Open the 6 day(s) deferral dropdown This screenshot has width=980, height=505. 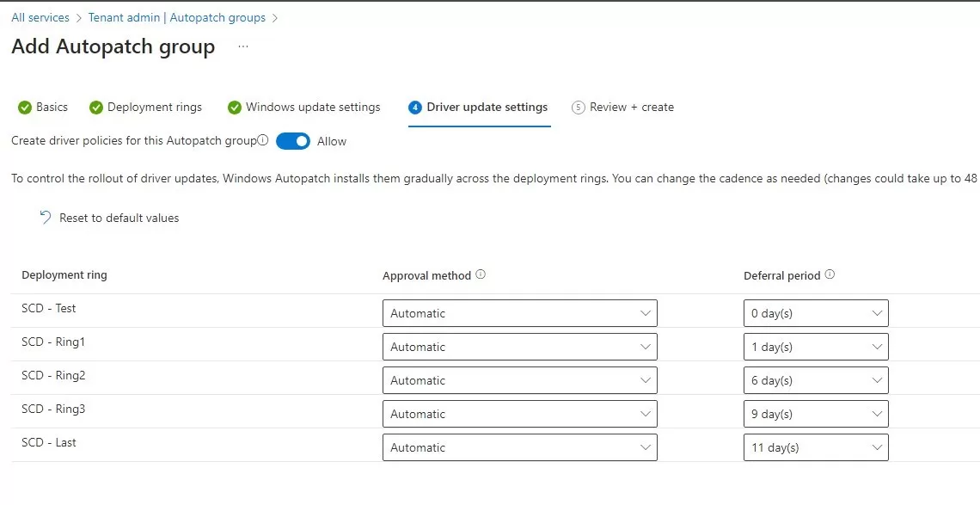coord(816,380)
